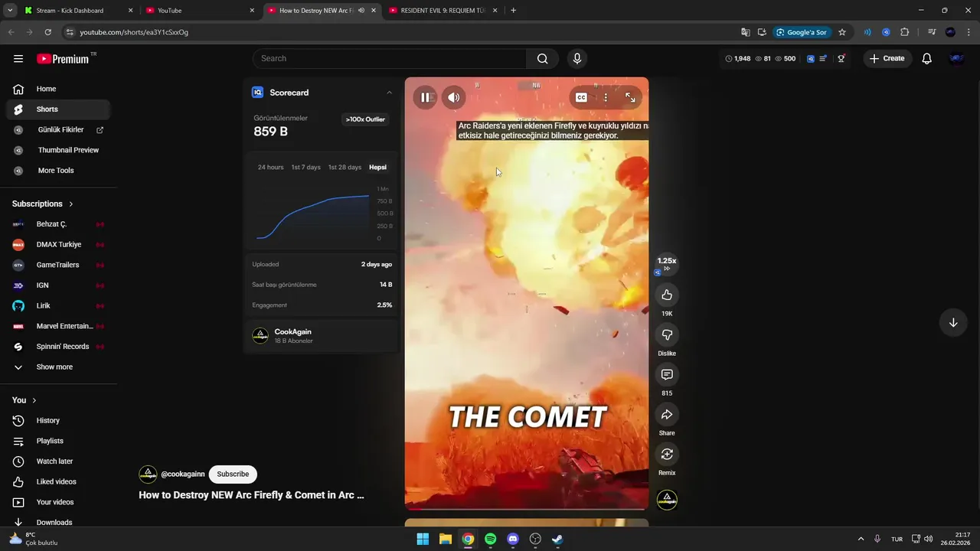The width and height of the screenshot is (980, 551).
Task: Select the 1st 28 days range tab
Action: click(345, 167)
